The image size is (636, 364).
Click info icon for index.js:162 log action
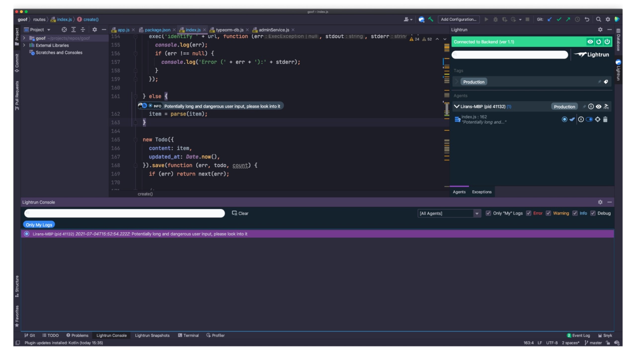tap(581, 120)
